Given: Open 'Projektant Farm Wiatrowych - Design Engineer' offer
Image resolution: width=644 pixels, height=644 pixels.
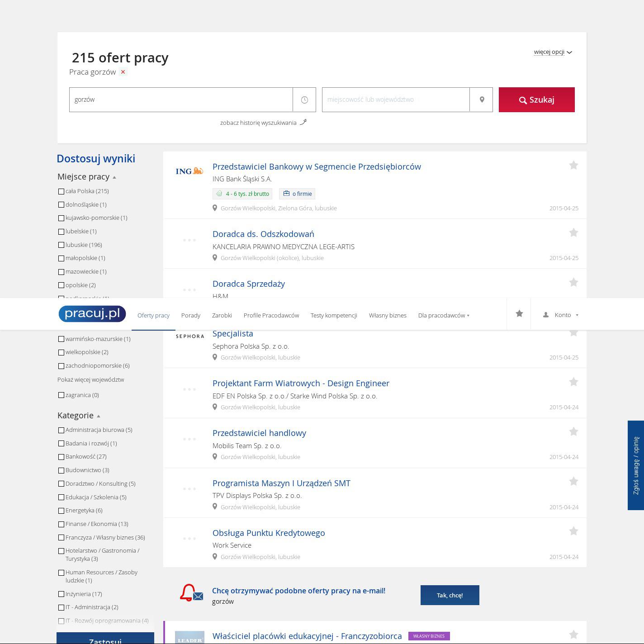Looking at the screenshot, I should [x=301, y=383].
